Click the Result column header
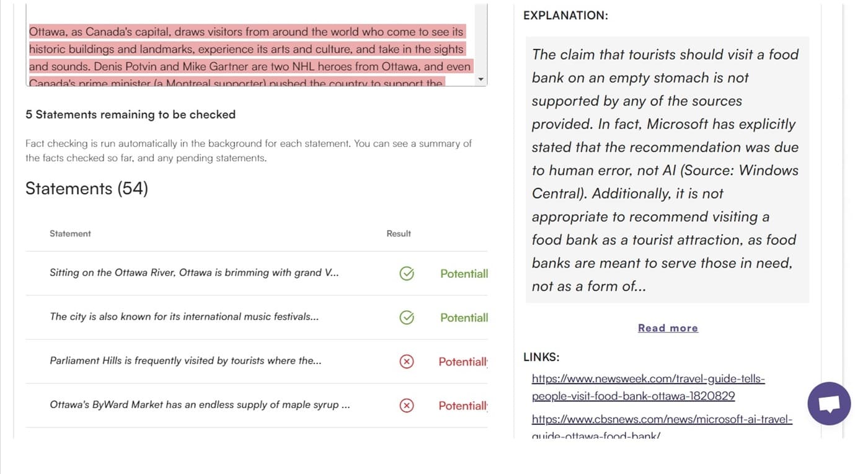868x474 pixels. [399, 234]
